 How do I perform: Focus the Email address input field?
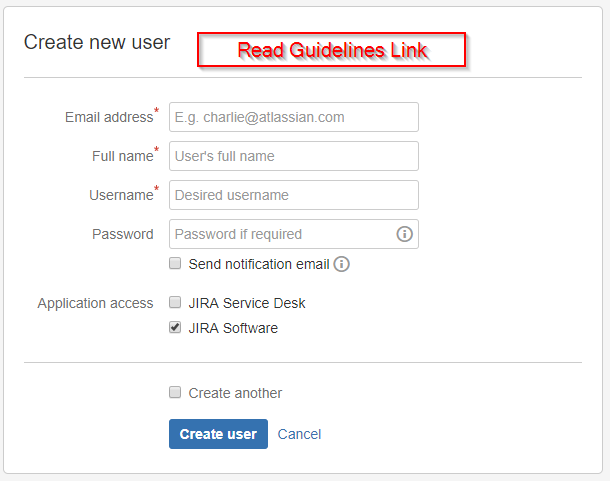294,117
